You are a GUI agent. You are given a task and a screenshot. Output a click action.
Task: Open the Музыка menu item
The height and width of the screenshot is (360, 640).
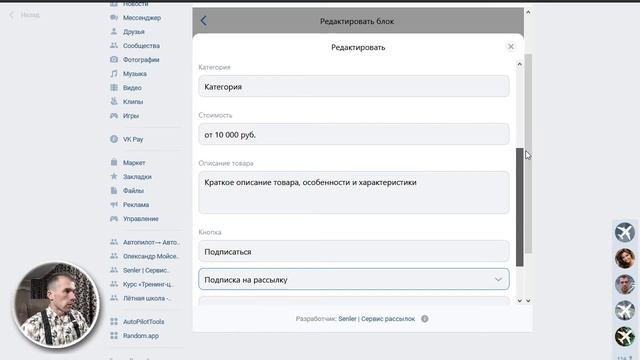[135, 73]
